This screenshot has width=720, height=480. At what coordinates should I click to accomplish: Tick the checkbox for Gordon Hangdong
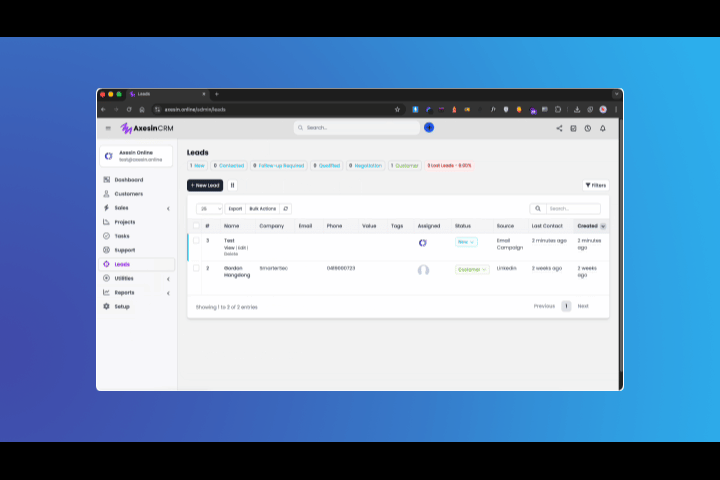pos(196,268)
